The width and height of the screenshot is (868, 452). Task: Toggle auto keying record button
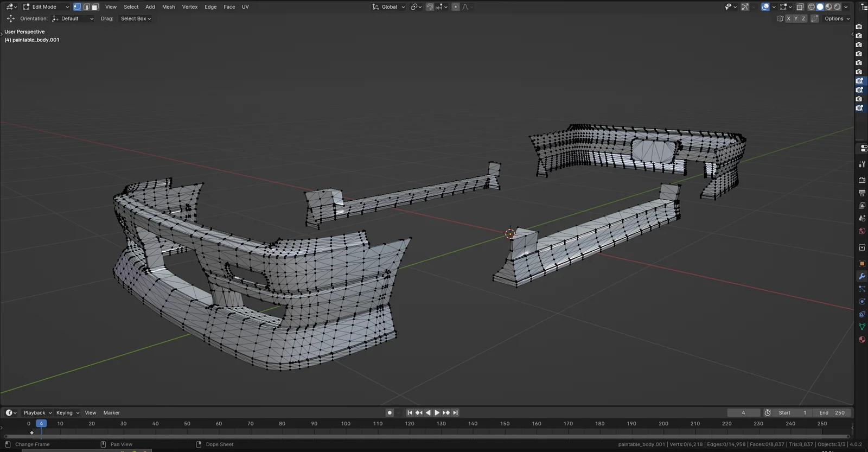pos(390,413)
